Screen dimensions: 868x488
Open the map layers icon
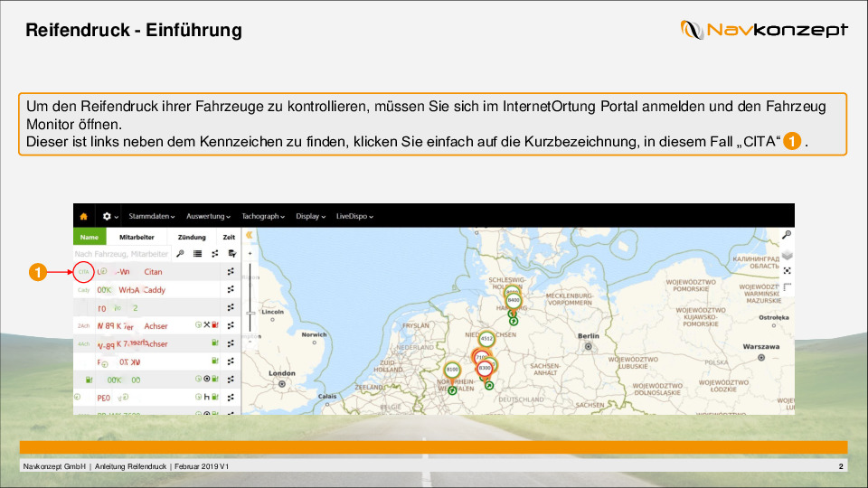(x=787, y=255)
